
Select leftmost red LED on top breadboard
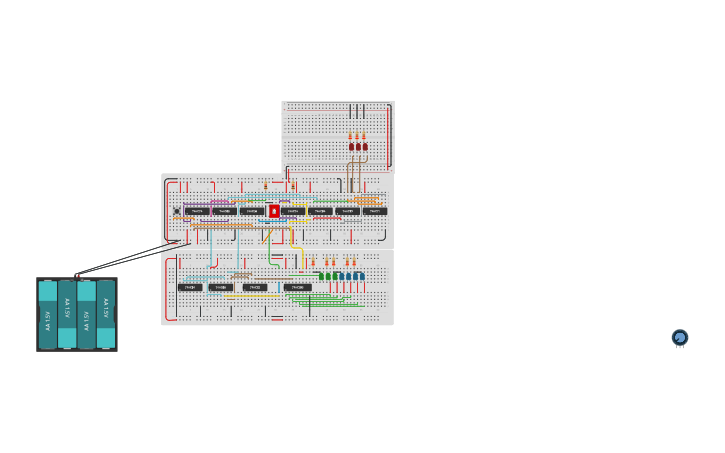point(351,146)
